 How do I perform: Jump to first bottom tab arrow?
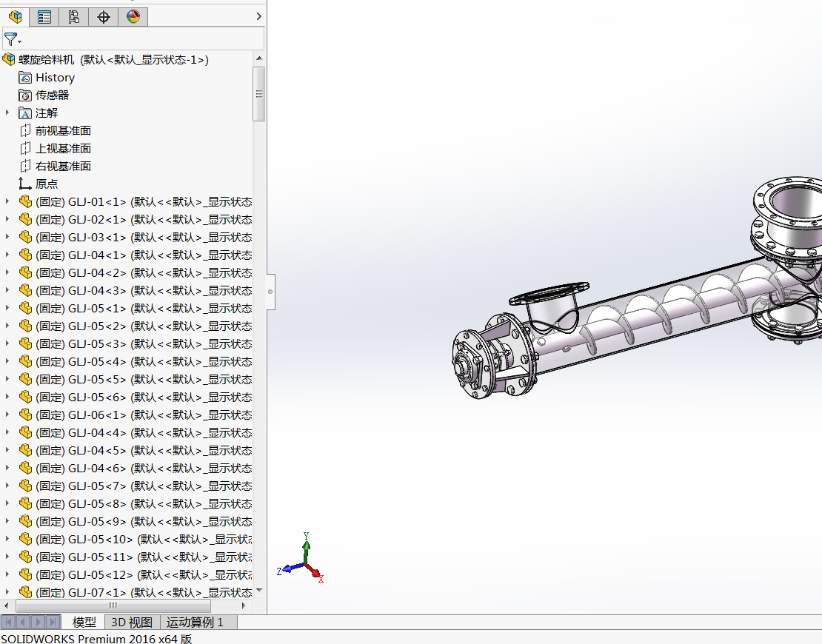[8, 622]
